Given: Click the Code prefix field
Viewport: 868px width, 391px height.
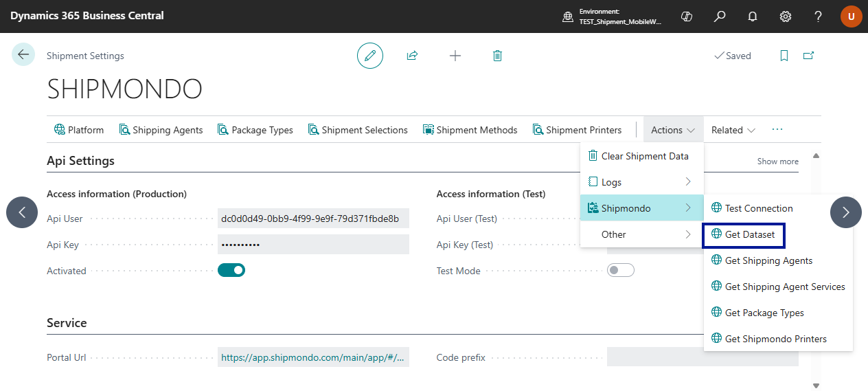Looking at the screenshot, I should click(x=703, y=357).
